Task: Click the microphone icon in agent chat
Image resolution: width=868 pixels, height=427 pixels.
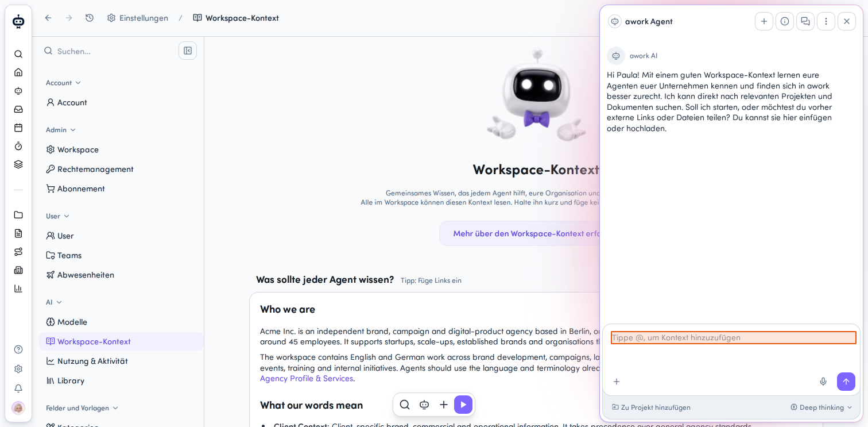Action: pos(823,382)
